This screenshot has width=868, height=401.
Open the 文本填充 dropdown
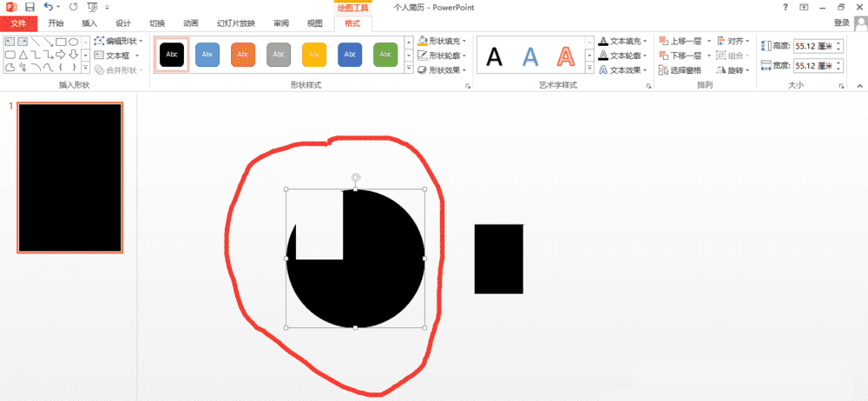[x=622, y=41]
